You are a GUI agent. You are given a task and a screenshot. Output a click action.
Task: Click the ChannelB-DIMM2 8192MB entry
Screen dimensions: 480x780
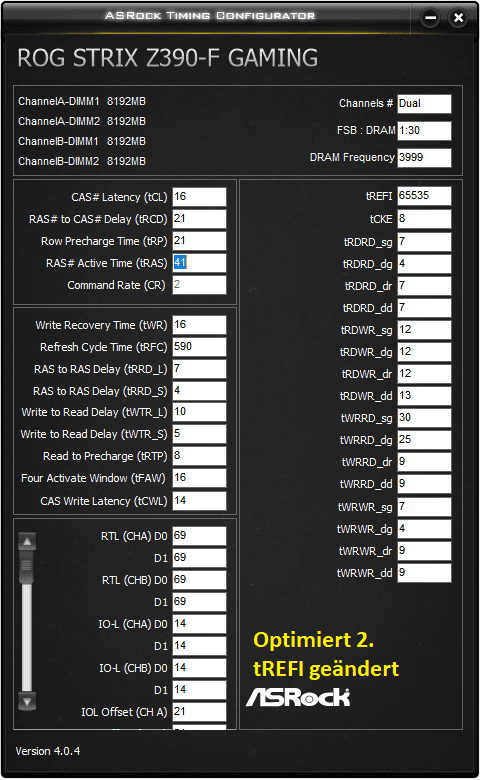coord(82,161)
